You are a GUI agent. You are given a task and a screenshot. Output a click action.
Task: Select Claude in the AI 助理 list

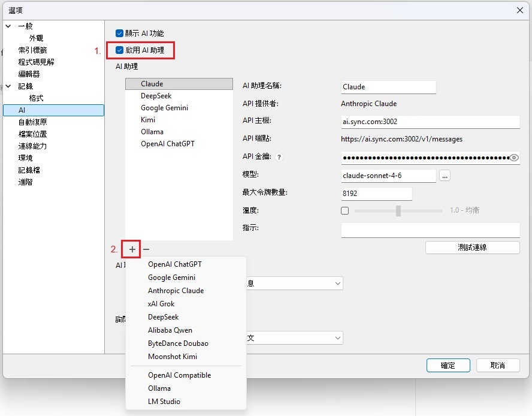(179, 84)
